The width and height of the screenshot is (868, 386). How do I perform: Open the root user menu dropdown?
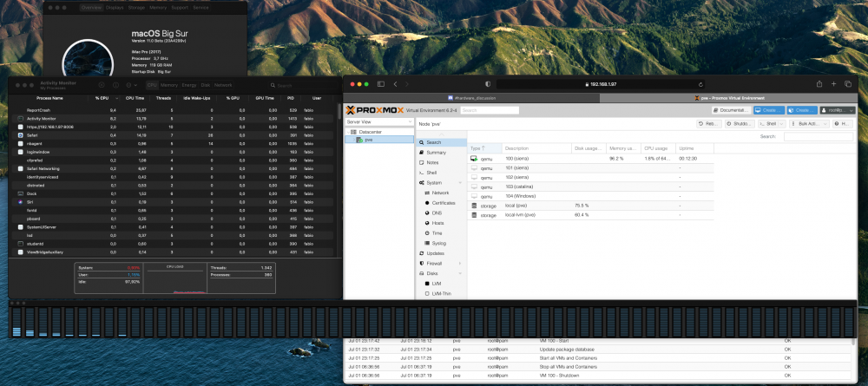837,110
